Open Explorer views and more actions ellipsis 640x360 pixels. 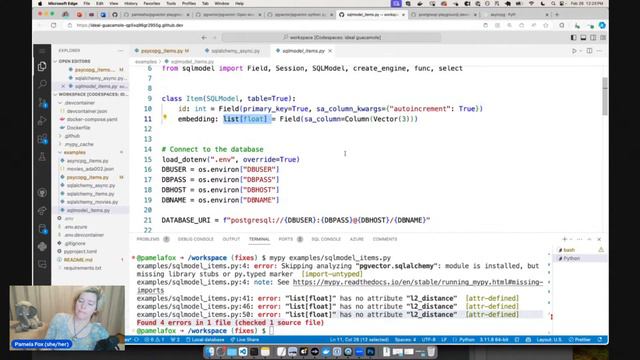pos(120,51)
